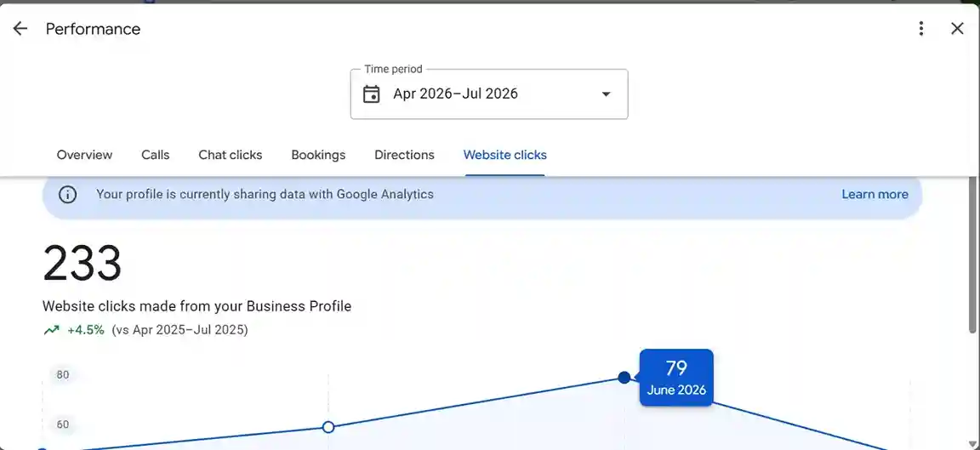
Task: Expand the Time period dropdown arrow
Action: (x=605, y=94)
